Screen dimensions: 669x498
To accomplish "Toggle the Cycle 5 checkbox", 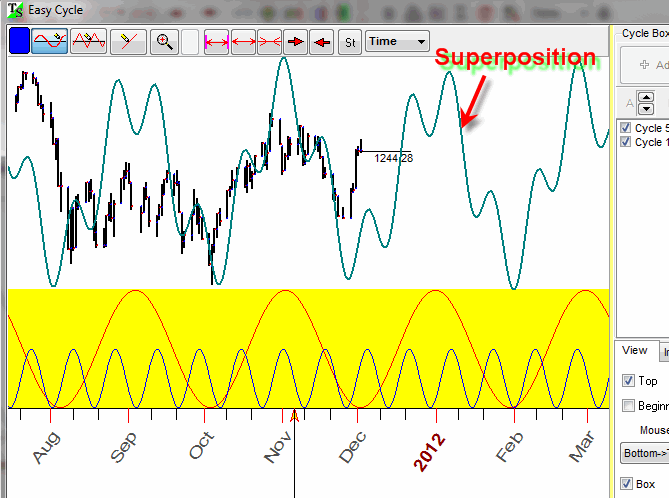I will coord(626,128).
